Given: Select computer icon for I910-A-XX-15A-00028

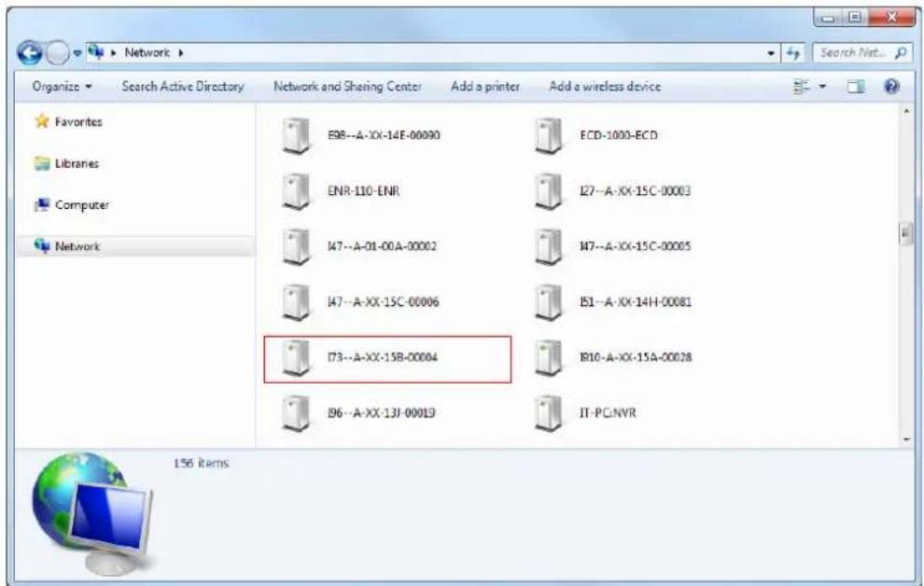Looking at the screenshot, I should [x=548, y=358].
